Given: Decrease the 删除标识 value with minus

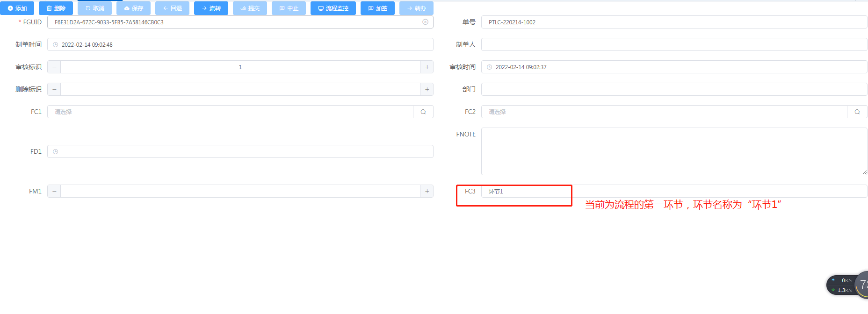Looking at the screenshot, I should pyautogui.click(x=54, y=89).
